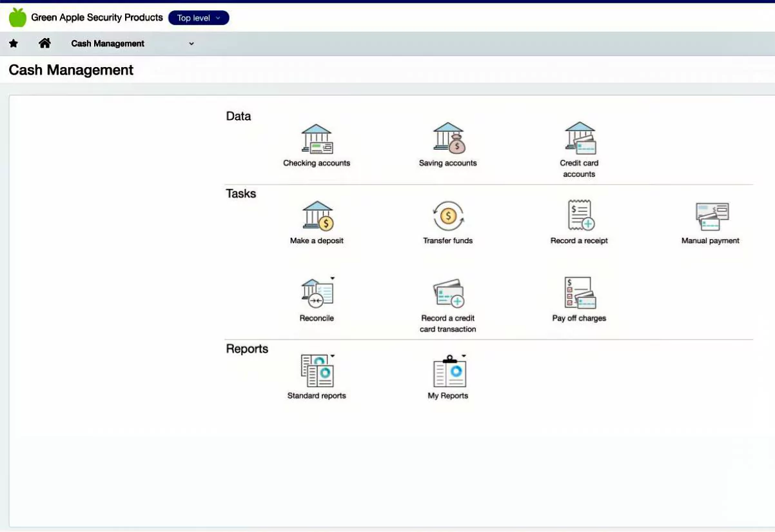Viewport: 775px width, 532px height.
Task: Click the green apple company logo
Action: [x=17, y=17]
